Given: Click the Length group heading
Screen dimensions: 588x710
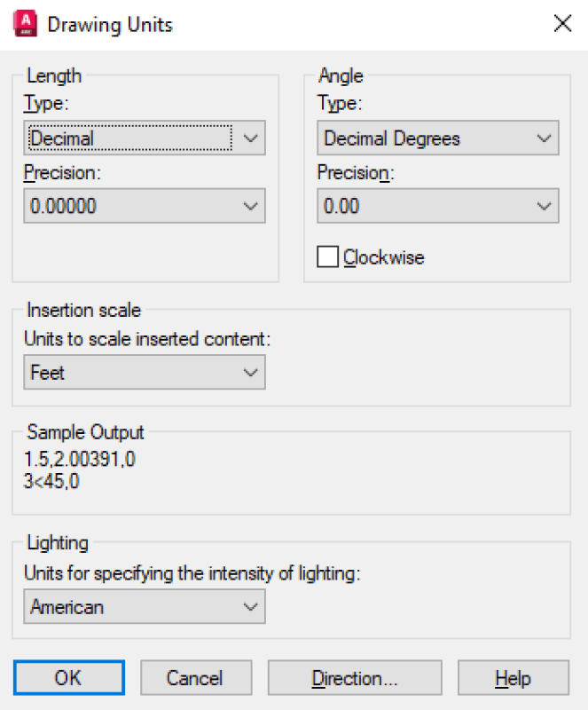Looking at the screenshot, I should (x=54, y=76).
